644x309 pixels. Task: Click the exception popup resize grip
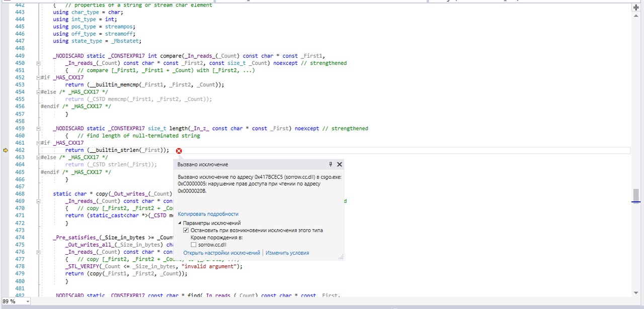pyautogui.click(x=341, y=257)
